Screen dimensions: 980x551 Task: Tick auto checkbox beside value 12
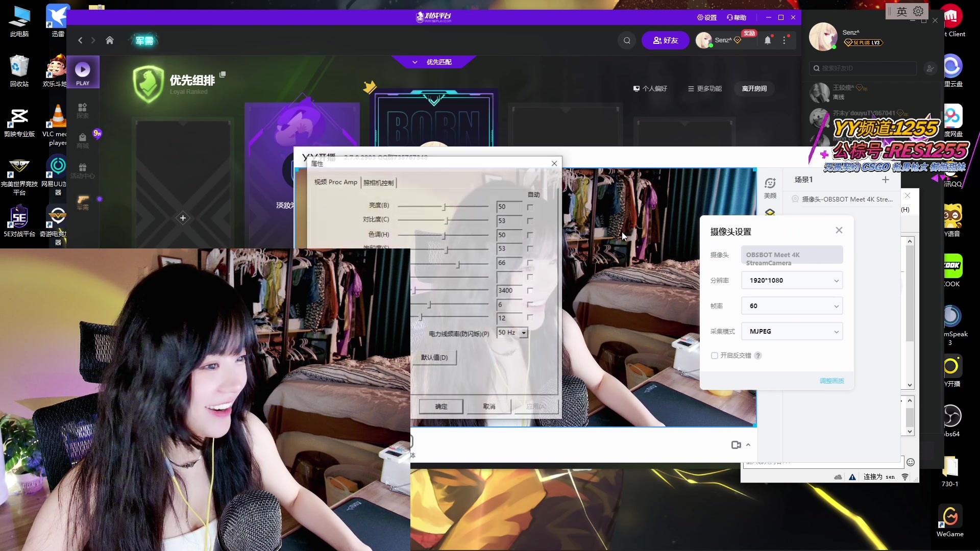coord(530,317)
